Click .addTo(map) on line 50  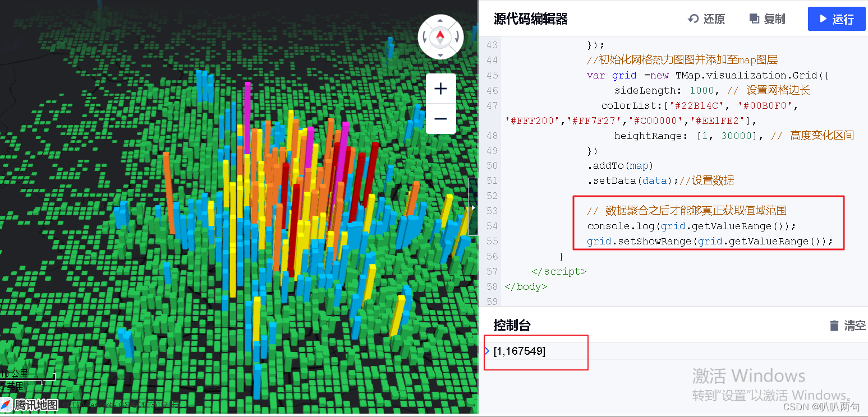[x=621, y=165]
